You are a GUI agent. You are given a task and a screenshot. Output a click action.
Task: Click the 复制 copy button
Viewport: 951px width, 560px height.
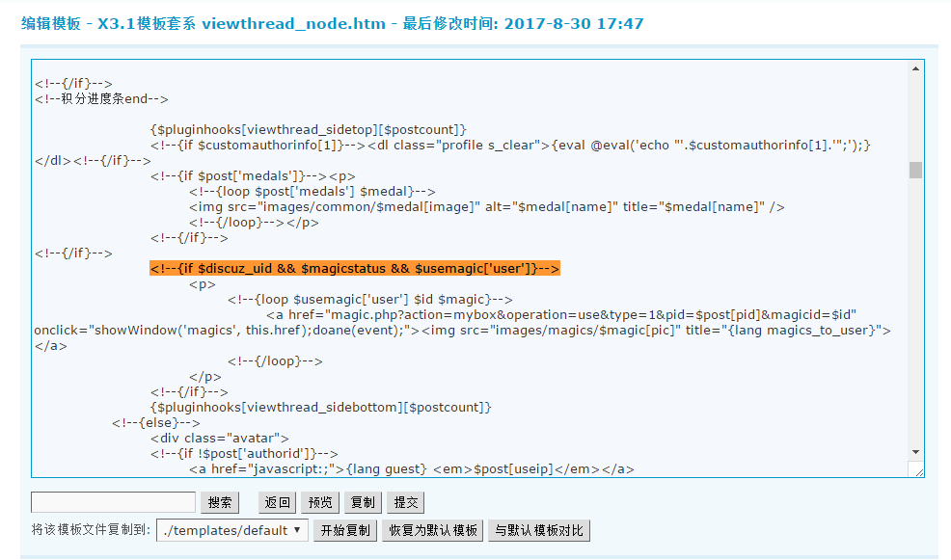click(x=363, y=502)
